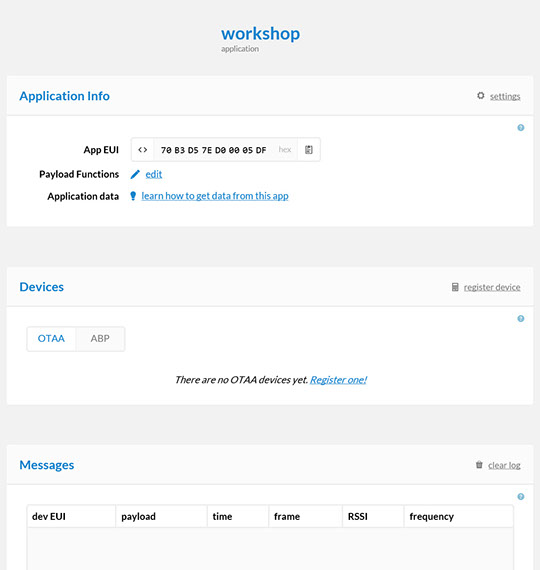The image size is (540, 570).
Task: Toggle App EUI byte-format code icon
Action: click(x=143, y=150)
